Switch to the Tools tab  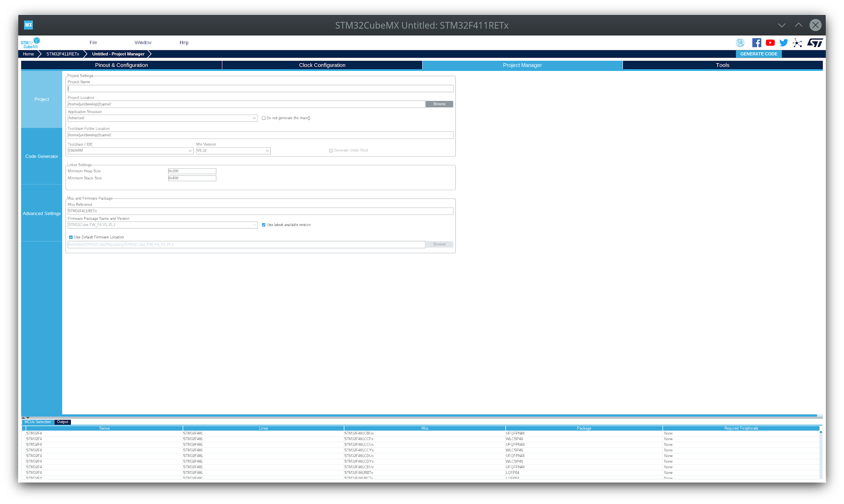pos(723,65)
